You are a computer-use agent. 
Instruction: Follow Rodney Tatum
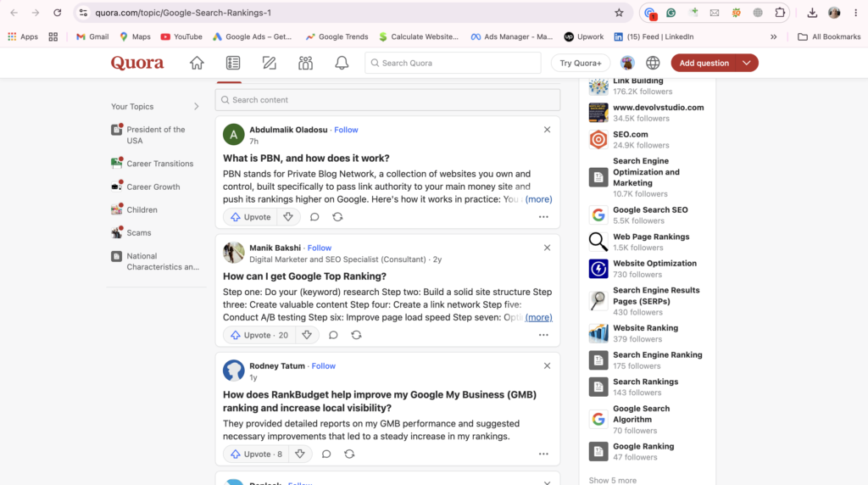click(x=323, y=366)
